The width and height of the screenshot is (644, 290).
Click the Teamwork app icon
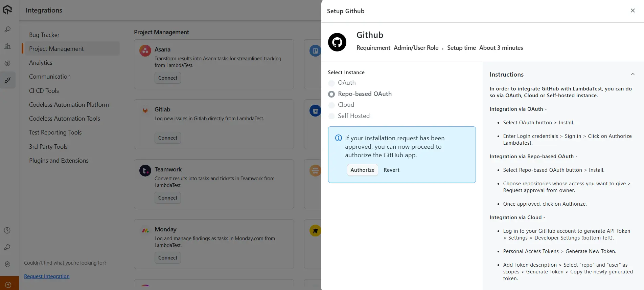pos(145,170)
